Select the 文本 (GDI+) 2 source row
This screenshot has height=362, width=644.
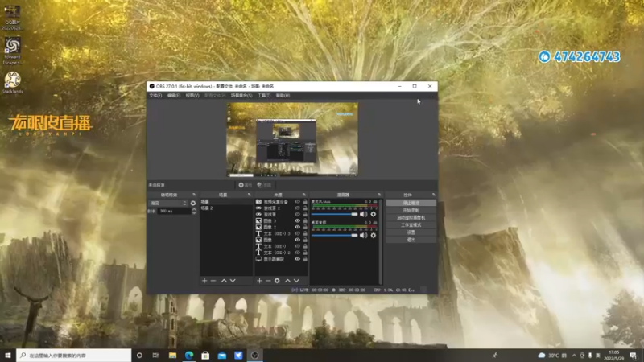[x=281, y=253]
